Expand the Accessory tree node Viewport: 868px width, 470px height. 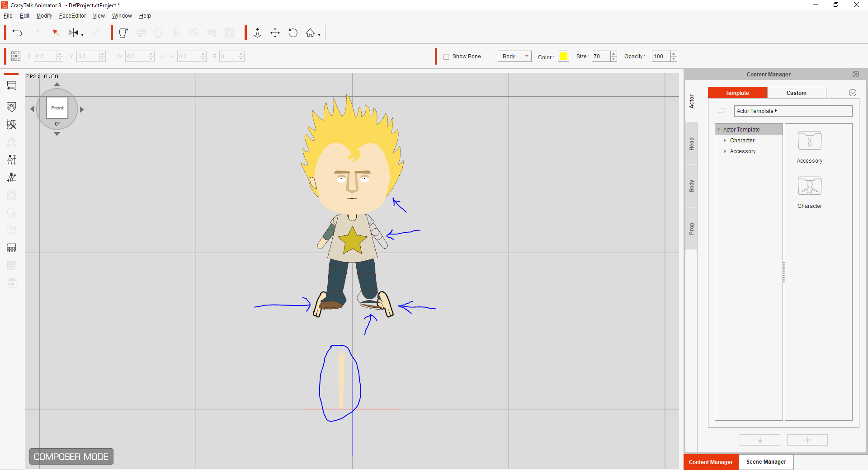point(725,151)
